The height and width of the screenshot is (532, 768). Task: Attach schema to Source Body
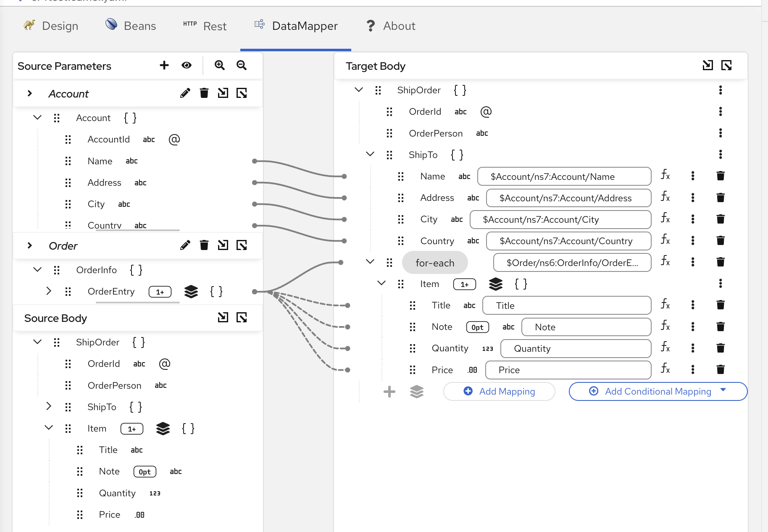click(223, 317)
